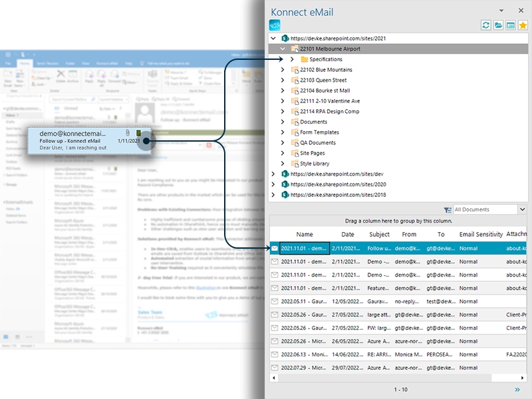The width and height of the screenshot is (532, 399).
Task: Click the FW: larg... subject cell
Action: click(379, 328)
